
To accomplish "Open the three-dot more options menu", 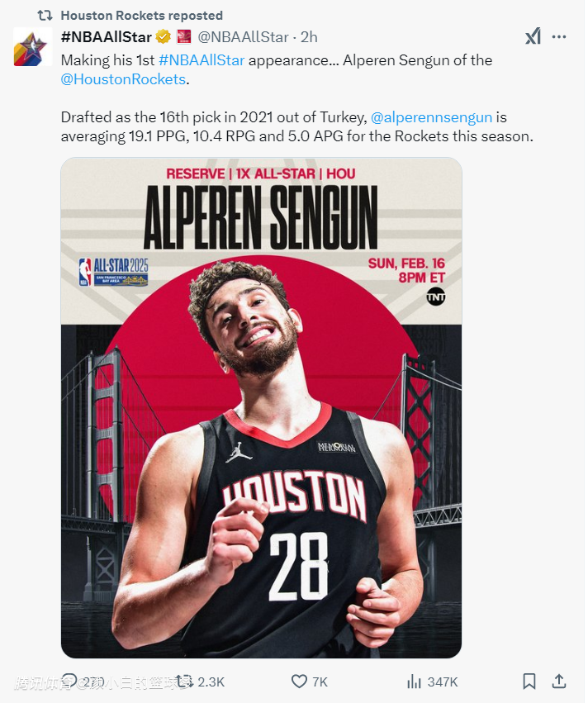I will click(x=559, y=37).
